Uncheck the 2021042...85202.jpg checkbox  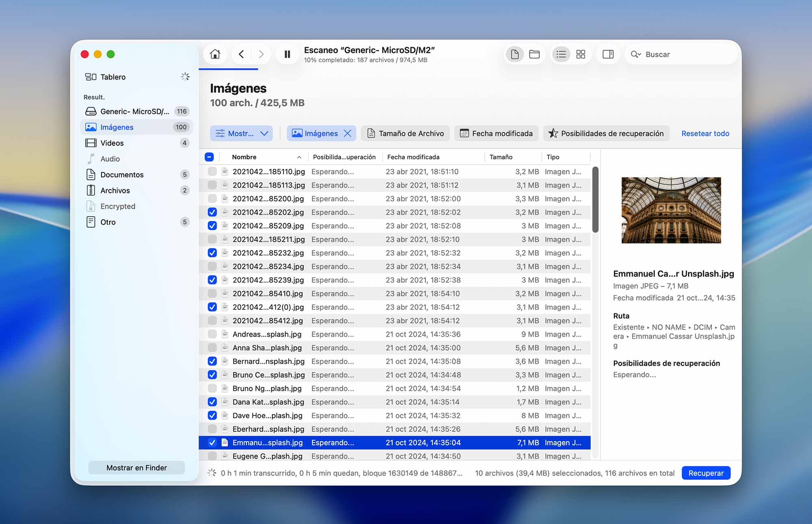click(212, 212)
